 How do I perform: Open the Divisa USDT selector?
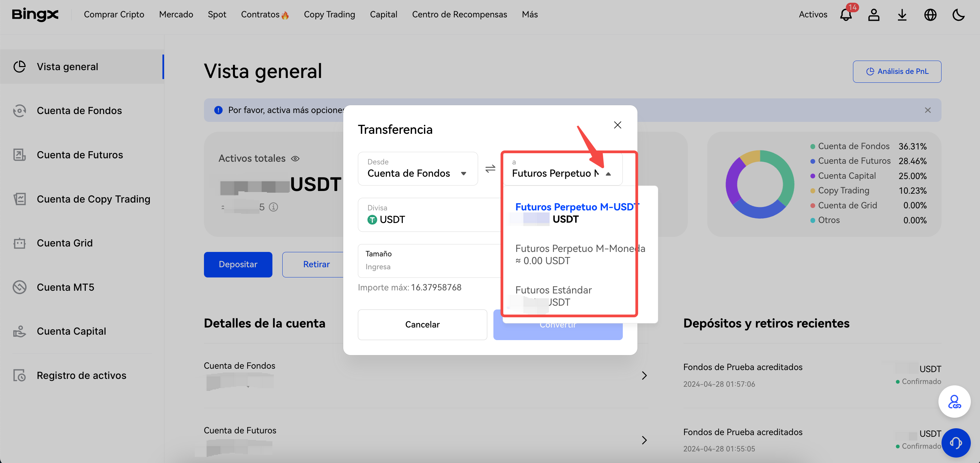[x=430, y=214]
